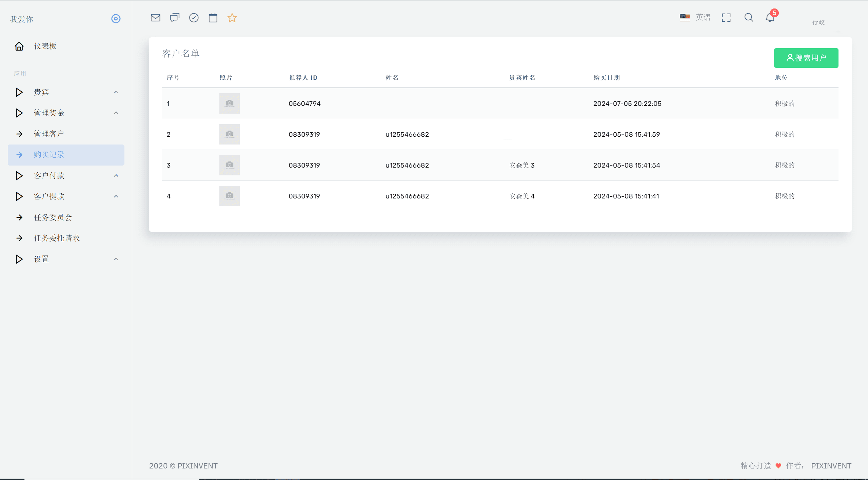Click photo thumbnail in row 1
868x480 pixels.
pos(229,103)
